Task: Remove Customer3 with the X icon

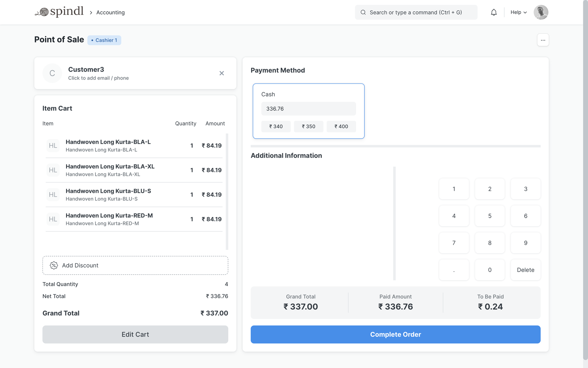Action: point(222,73)
